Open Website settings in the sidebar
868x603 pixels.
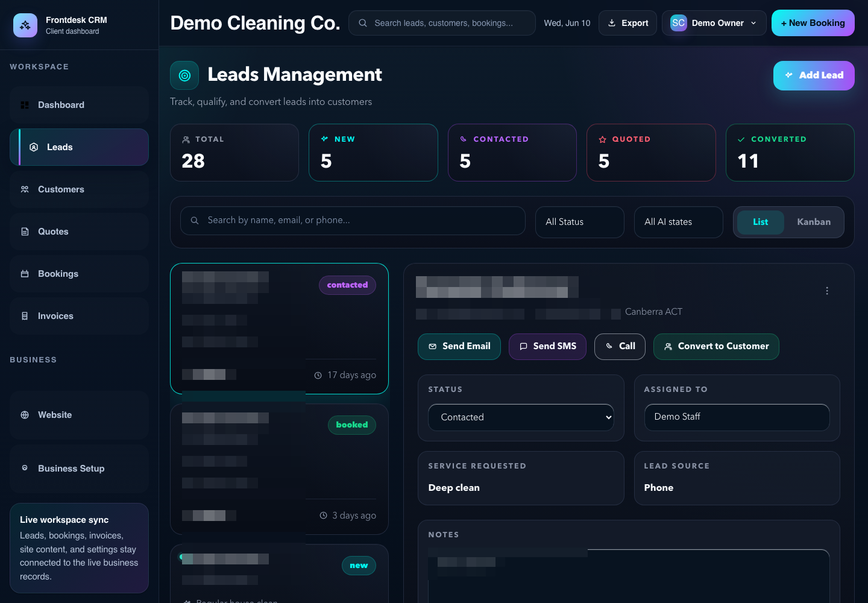(79, 415)
